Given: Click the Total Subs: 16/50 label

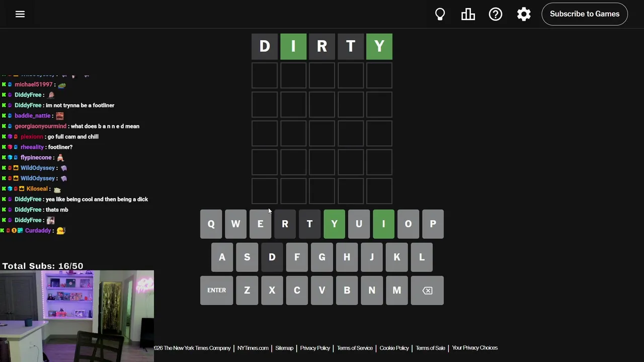Looking at the screenshot, I should [43, 266].
